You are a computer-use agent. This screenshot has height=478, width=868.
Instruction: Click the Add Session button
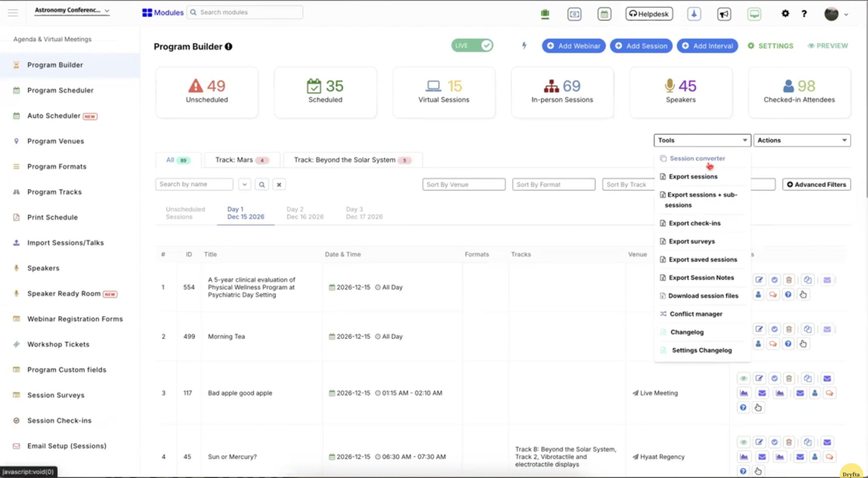tap(641, 46)
